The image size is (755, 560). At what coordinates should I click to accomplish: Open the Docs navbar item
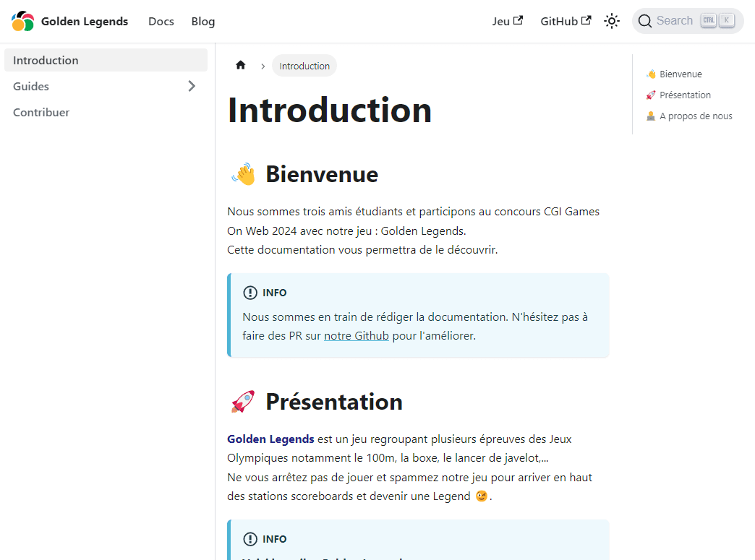[161, 21]
